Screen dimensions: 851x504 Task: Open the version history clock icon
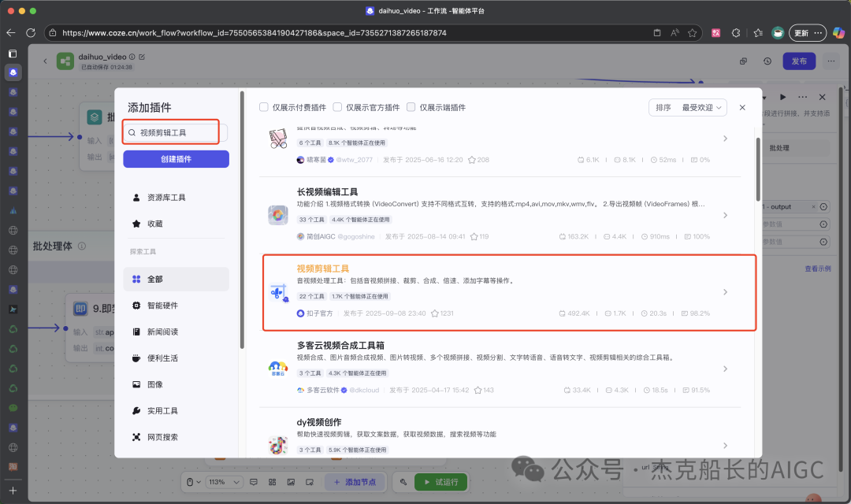pyautogui.click(x=767, y=61)
